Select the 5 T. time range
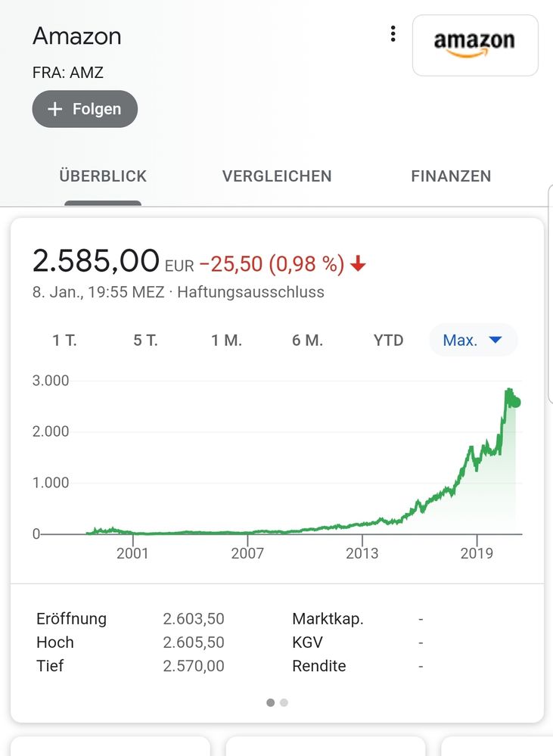Viewport: 553px width, 756px height. click(x=146, y=341)
